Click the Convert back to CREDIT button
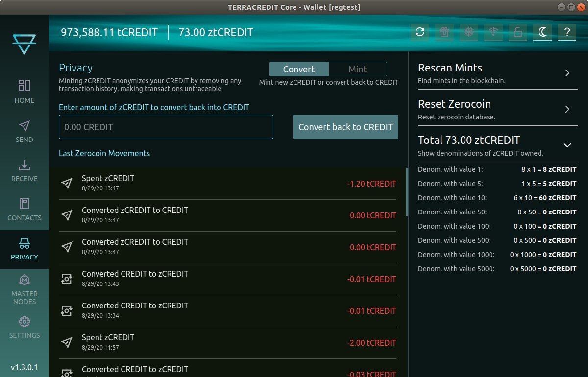Viewport: 588px width, 377px height. [x=345, y=127]
